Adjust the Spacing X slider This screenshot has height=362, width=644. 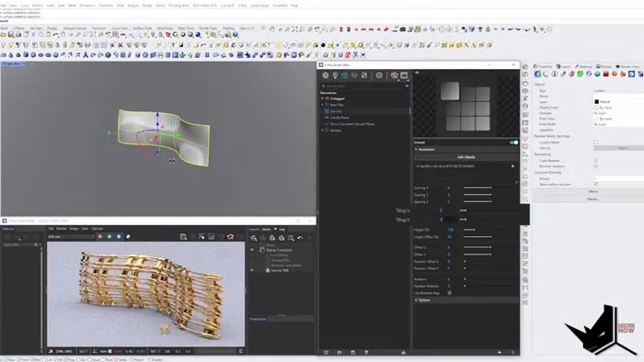477,187
